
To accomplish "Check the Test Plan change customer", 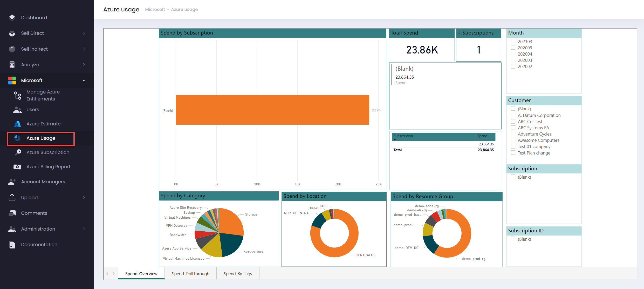I will coord(513,153).
